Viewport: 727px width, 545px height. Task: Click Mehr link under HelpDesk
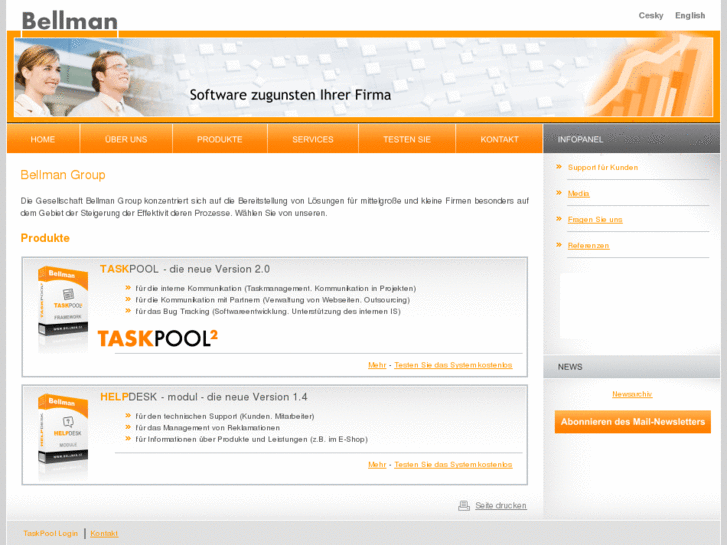[377, 464]
